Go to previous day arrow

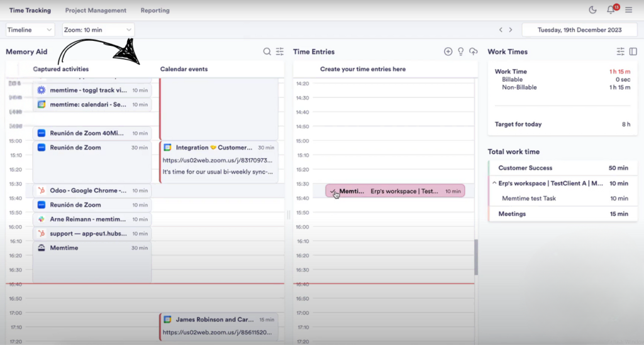click(x=501, y=30)
